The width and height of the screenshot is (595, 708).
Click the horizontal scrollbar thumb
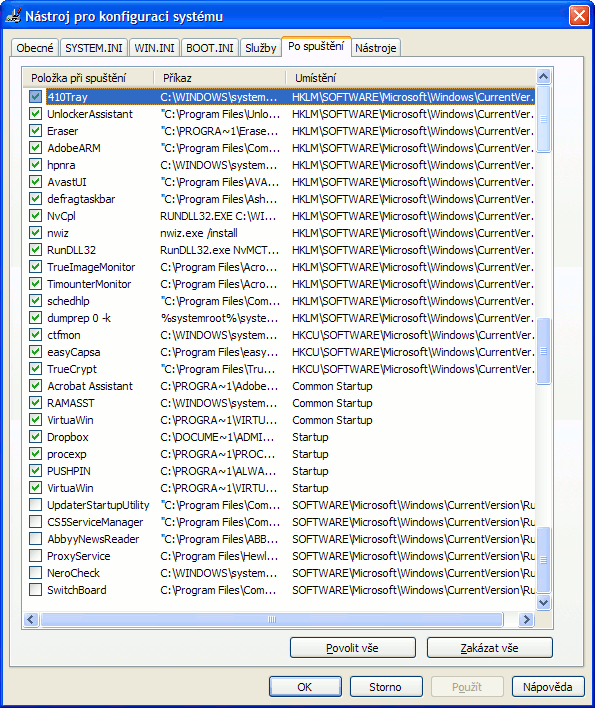pos(272,619)
